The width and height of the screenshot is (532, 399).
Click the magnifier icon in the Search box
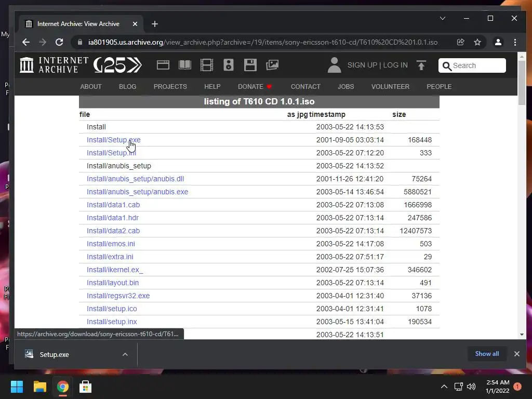(x=447, y=66)
